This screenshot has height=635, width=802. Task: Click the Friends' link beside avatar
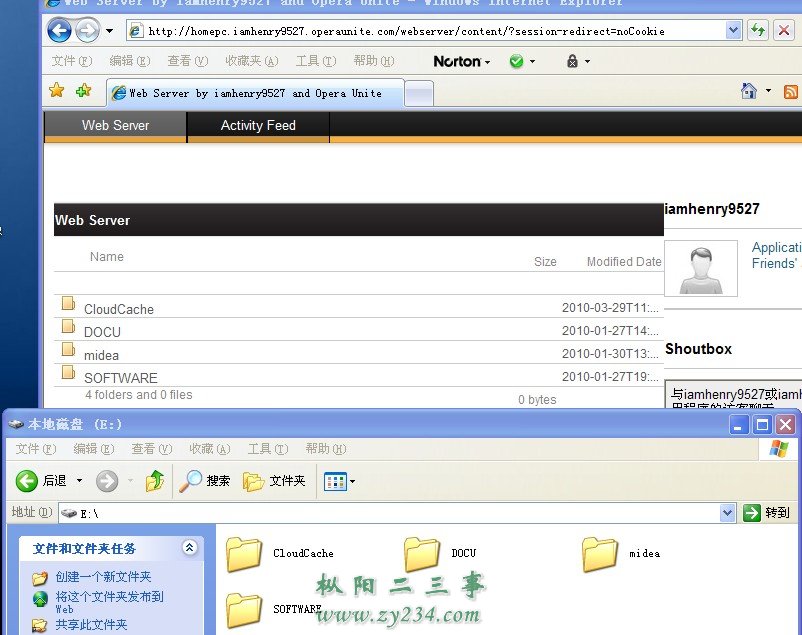click(x=774, y=264)
